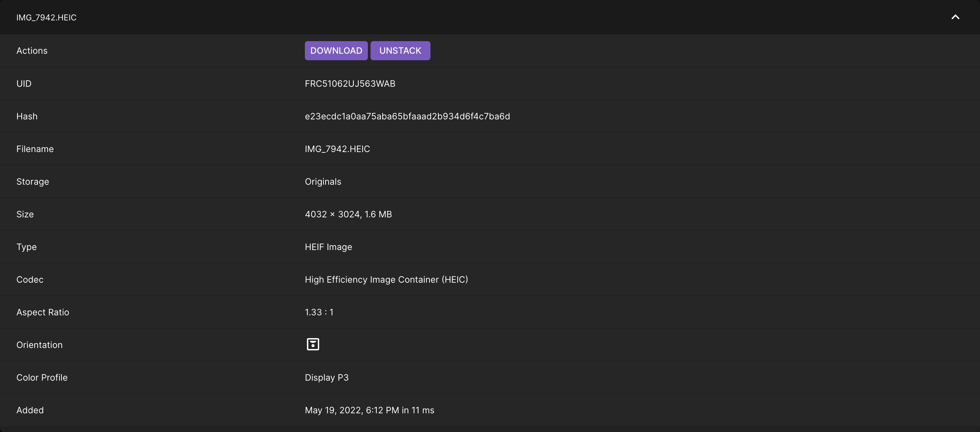
Task: Click the Filename value IMG_7942.HEIC
Action: [338, 149]
